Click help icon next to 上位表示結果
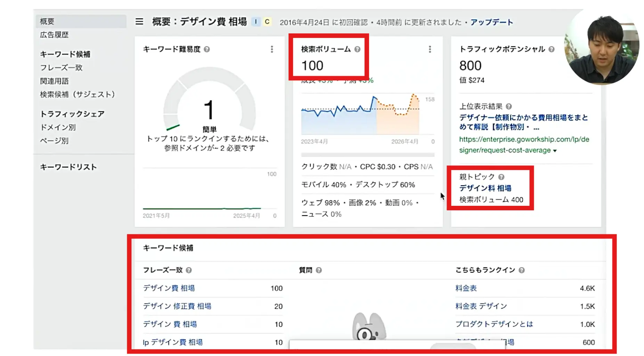This screenshot has width=644, height=356. pyautogui.click(x=508, y=106)
